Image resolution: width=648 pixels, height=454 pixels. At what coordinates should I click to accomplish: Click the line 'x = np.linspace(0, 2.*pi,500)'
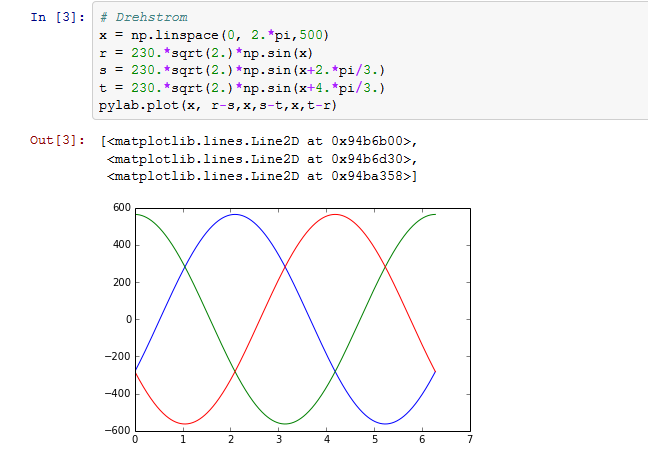(x=214, y=35)
